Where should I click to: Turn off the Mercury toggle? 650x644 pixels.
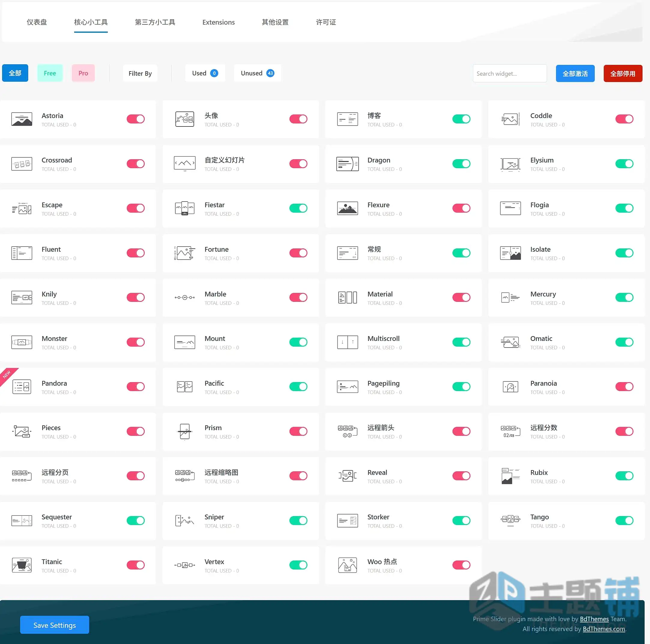click(624, 298)
